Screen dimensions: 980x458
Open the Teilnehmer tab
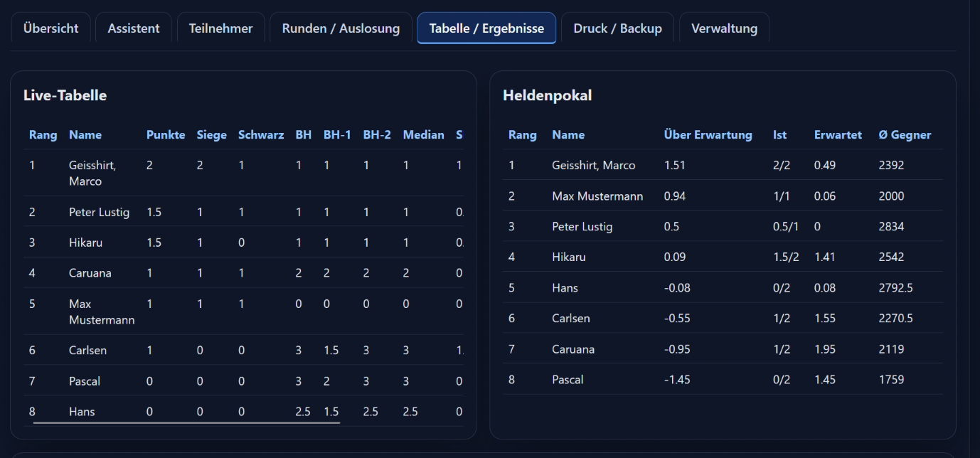[x=220, y=28]
